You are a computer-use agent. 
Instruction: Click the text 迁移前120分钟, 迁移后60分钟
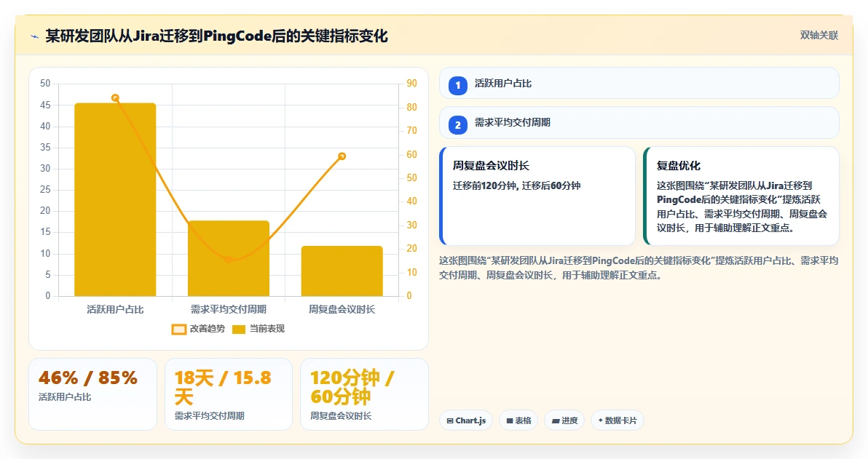tap(516, 185)
